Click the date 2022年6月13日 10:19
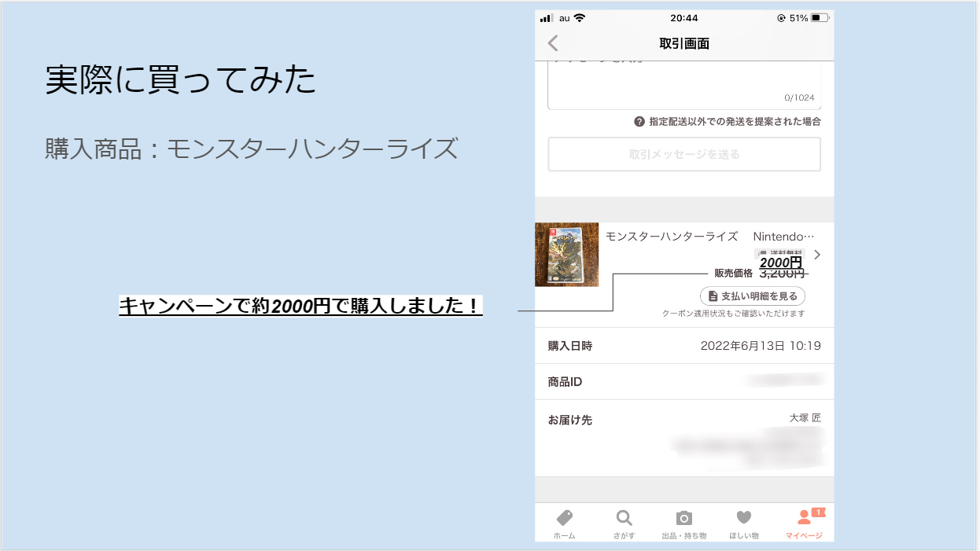This screenshot has width=980, height=551. 761,346
